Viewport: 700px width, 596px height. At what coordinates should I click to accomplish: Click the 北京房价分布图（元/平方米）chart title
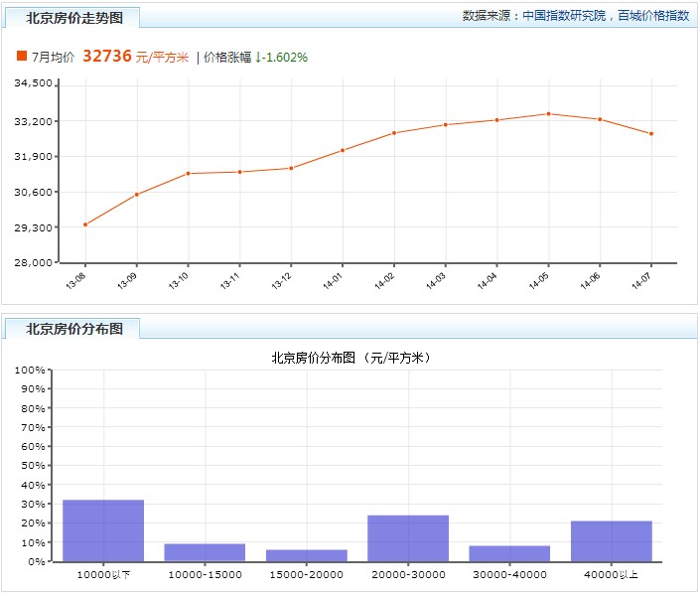351,358
